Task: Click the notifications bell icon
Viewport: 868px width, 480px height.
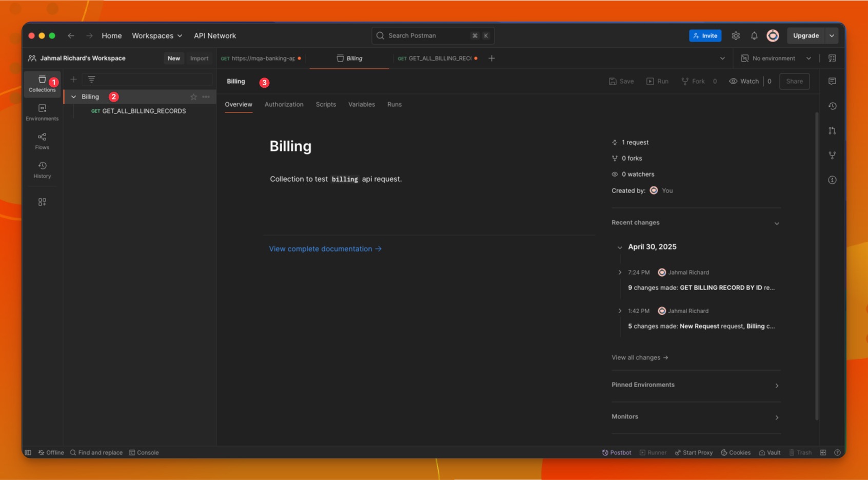Action: pos(754,35)
